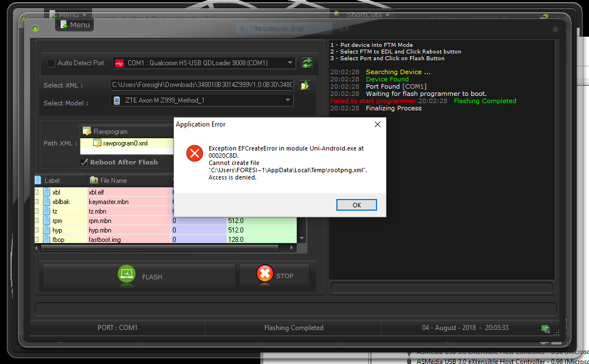Click the PORT : COM1 status text

[118, 328]
